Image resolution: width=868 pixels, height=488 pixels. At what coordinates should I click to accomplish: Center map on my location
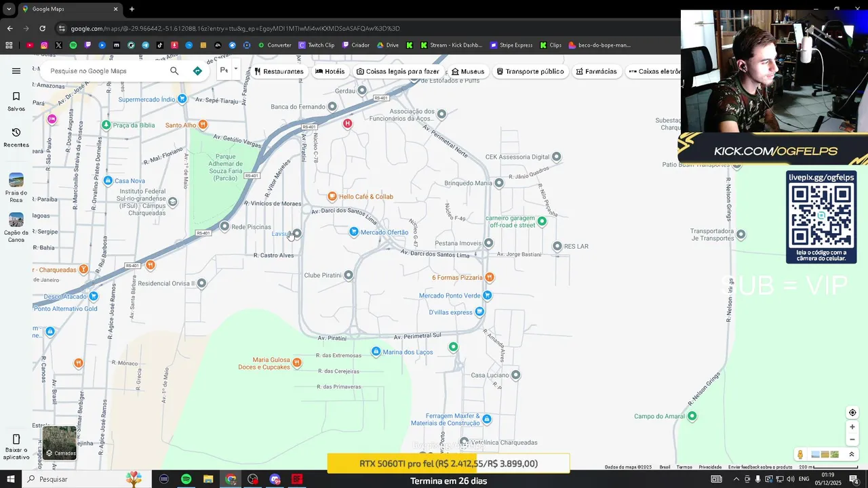852,413
